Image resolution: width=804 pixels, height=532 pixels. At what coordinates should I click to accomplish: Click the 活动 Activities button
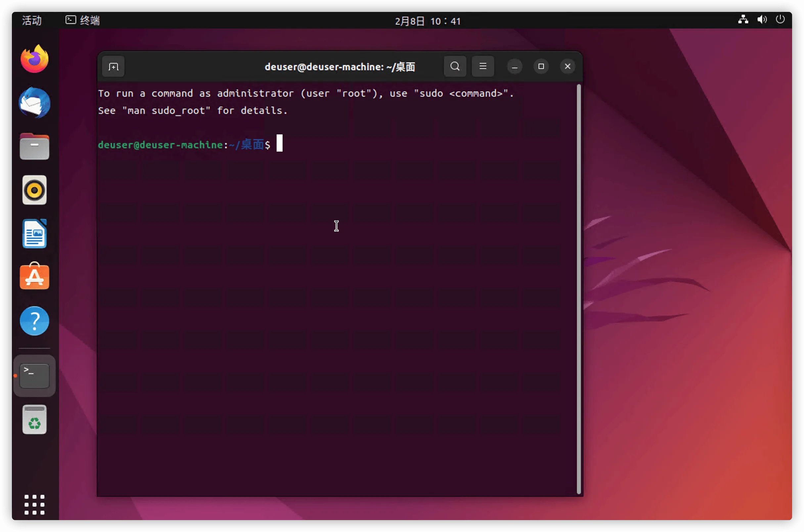[31, 21]
